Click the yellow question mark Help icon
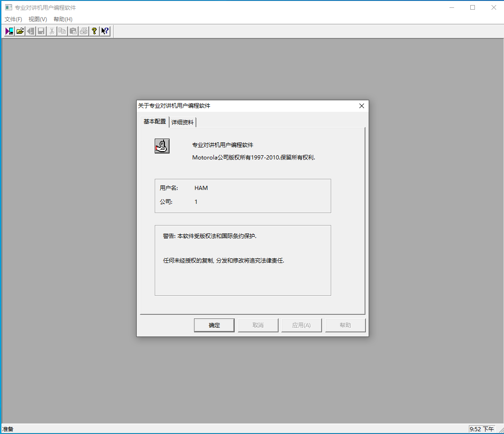The width and height of the screenshot is (504, 434). (94, 31)
